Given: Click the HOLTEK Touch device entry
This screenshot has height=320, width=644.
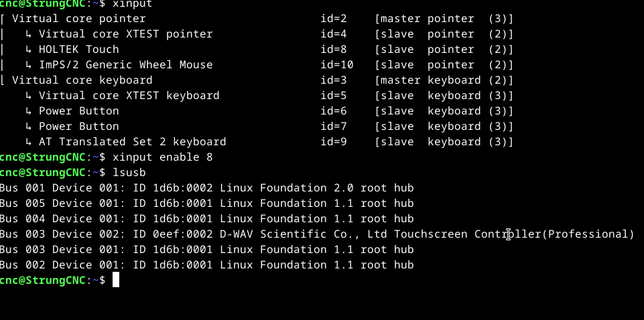Looking at the screenshot, I should [x=78, y=50].
